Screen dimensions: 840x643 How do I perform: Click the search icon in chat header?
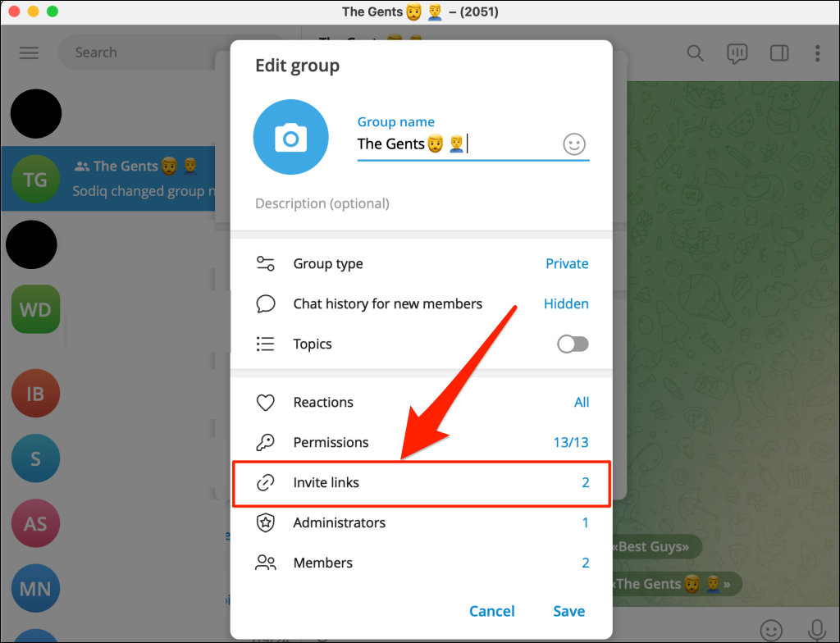pos(695,53)
